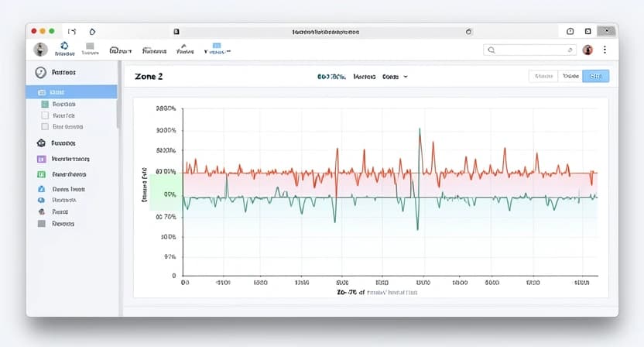644x347 pixels.
Task: Open the three-dot kebab menu
Action: point(605,50)
